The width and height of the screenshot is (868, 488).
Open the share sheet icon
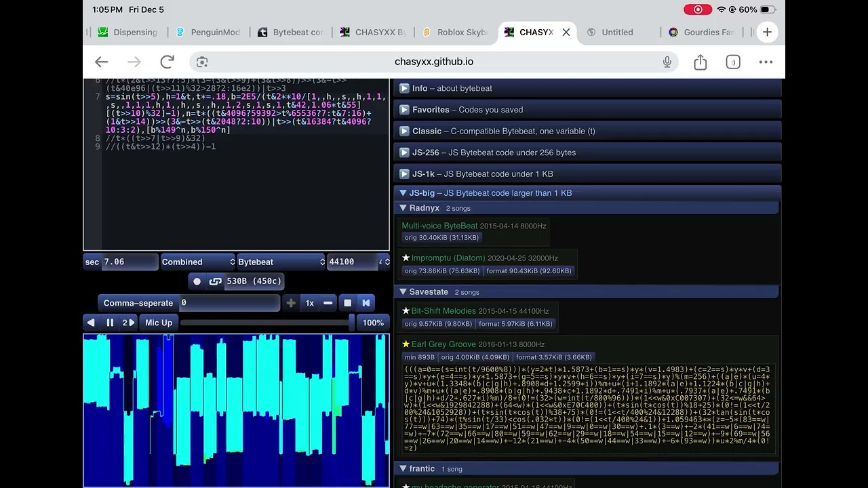(701, 62)
